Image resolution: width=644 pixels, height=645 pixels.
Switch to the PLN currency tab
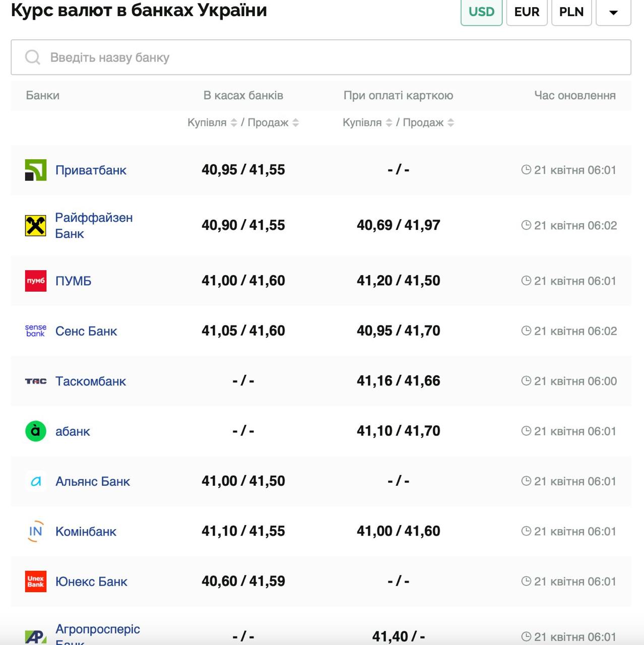tap(571, 12)
